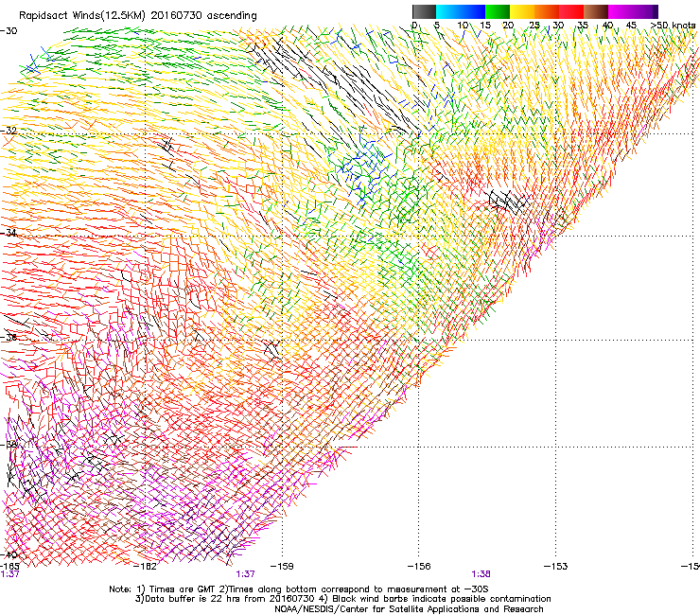The height and width of the screenshot is (615, 700).
Task: Click the "10" legend scale label
Action: point(463,25)
